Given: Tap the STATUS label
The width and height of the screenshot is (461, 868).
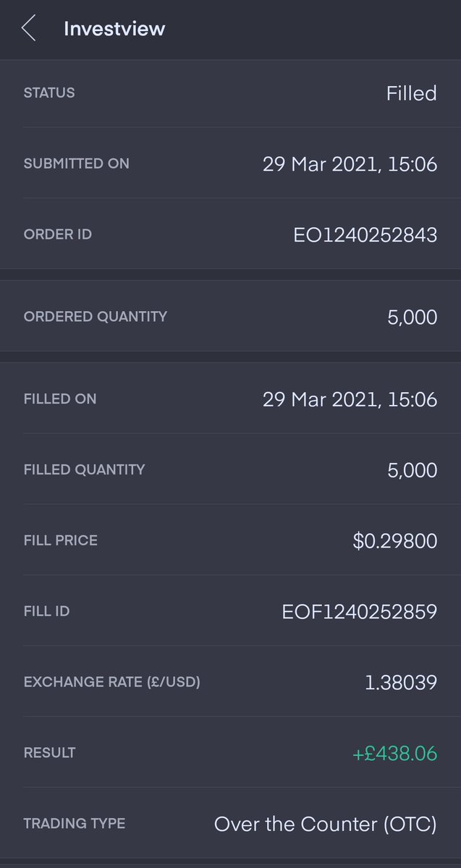Looking at the screenshot, I should (x=49, y=93).
